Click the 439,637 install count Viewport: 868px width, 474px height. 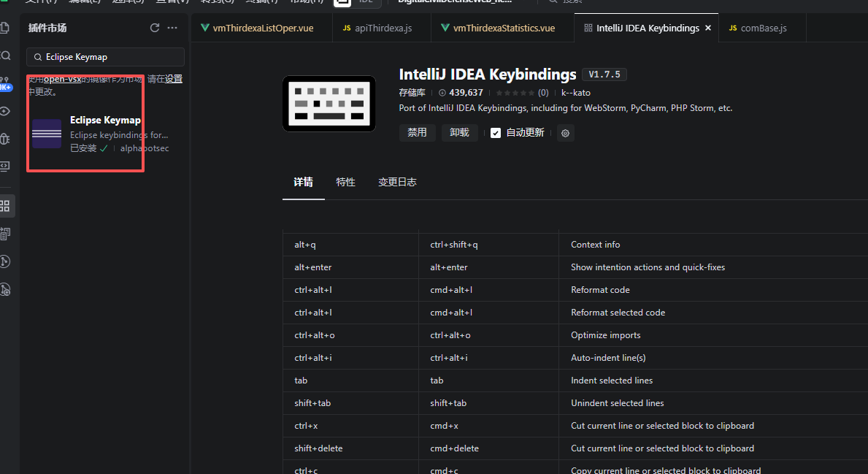461,93
